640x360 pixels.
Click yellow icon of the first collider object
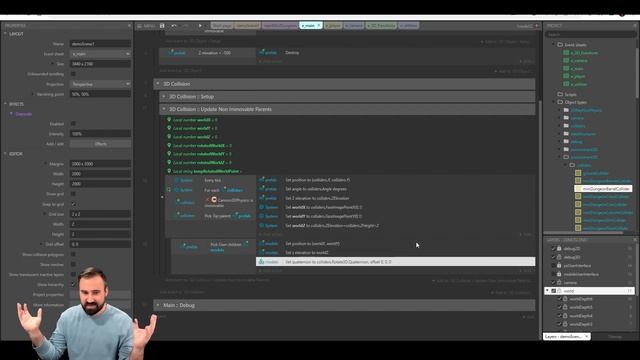tap(578, 173)
